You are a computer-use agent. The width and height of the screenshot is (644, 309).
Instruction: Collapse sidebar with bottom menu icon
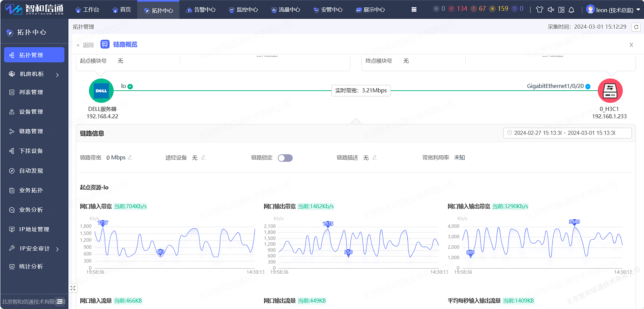coord(60,302)
